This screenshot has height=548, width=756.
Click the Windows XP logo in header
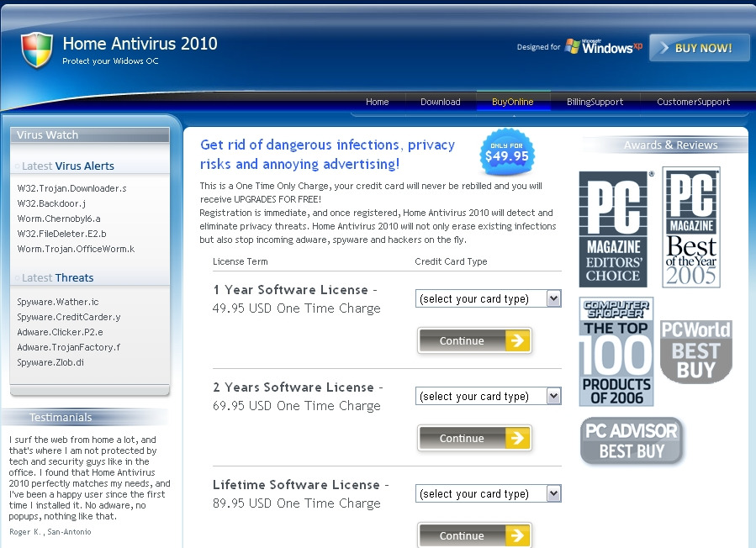(604, 47)
